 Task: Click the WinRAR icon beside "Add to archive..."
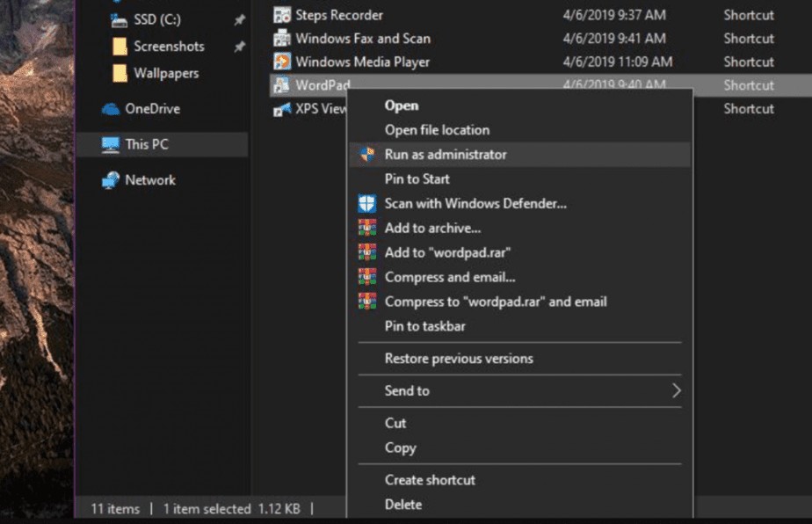(x=370, y=228)
